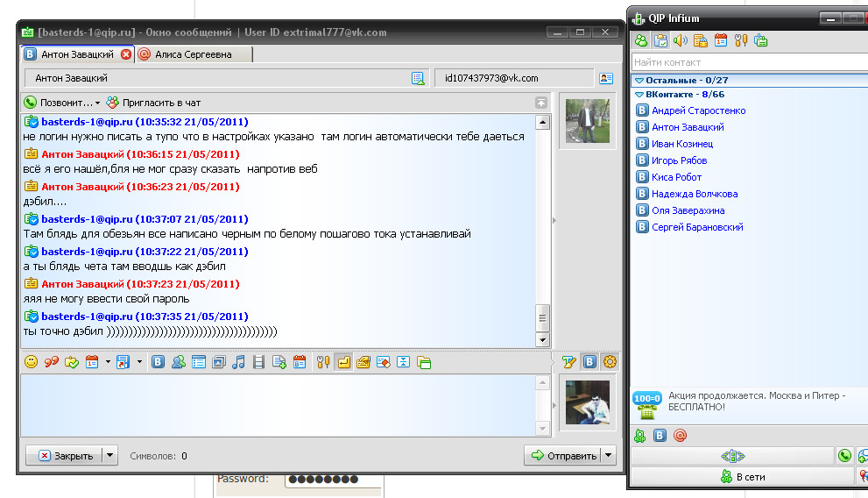Select contact Оля Заверахина

(x=688, y=210)
